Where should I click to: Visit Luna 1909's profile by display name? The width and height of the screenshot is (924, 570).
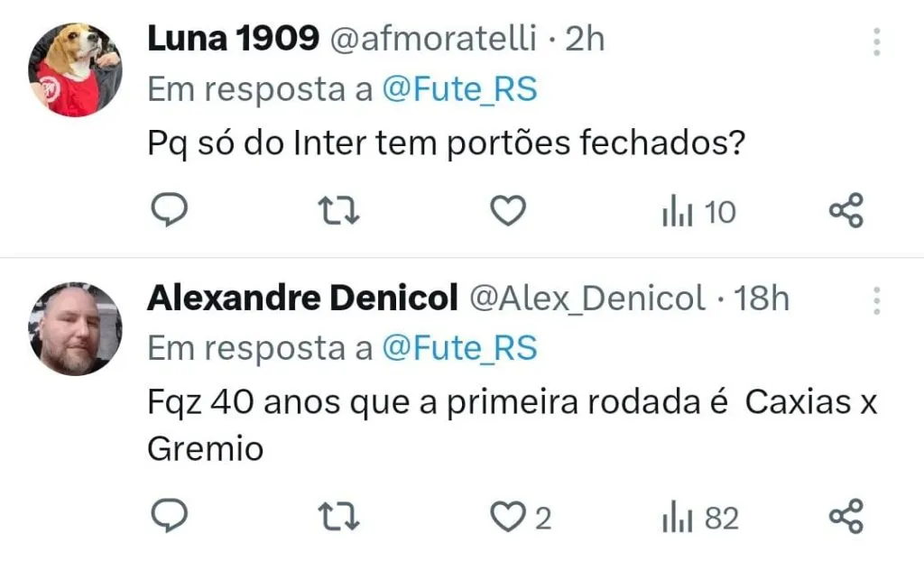(233, 39)
